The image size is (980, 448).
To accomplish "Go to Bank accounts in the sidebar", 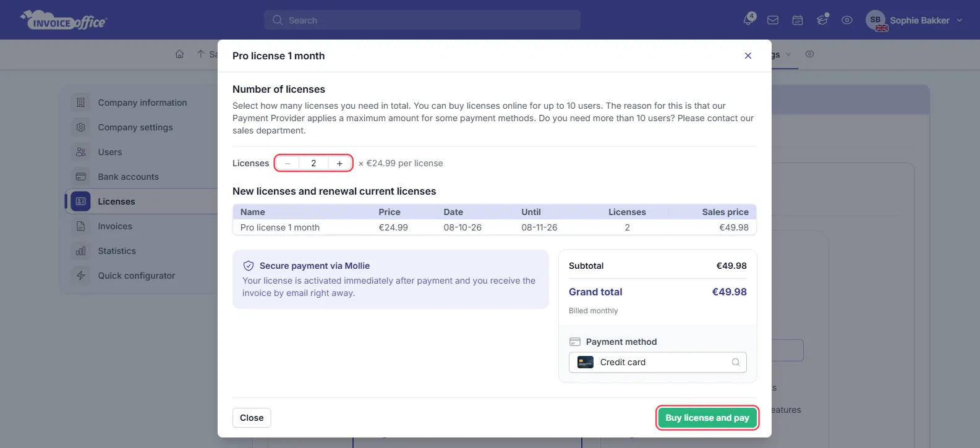I will 128,177.
